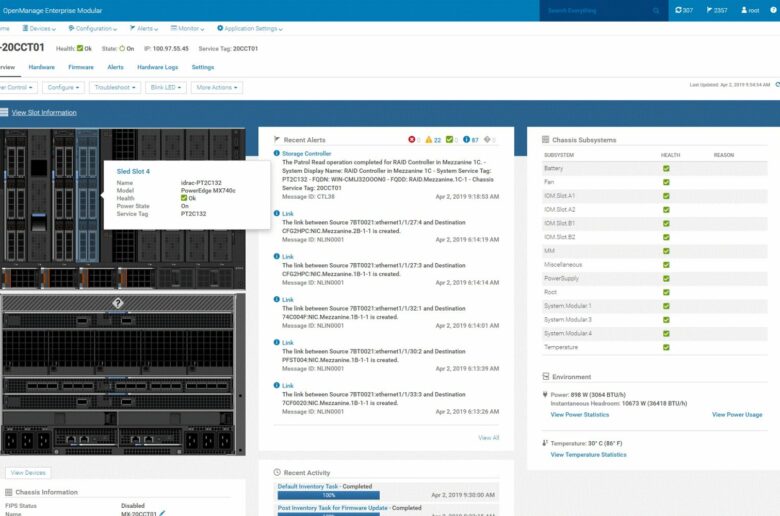
Task: Click the Chassis Subsystems panel icon
Action: click(x=545, y=140)
